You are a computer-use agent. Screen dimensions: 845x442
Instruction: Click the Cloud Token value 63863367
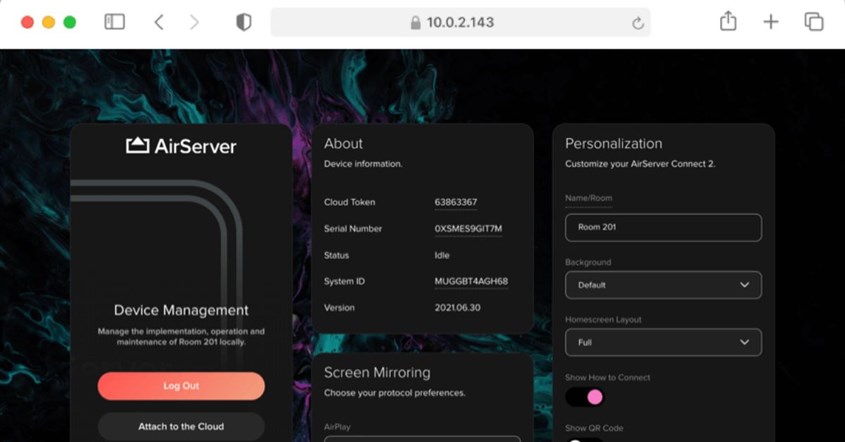click(x=456, y=202)
